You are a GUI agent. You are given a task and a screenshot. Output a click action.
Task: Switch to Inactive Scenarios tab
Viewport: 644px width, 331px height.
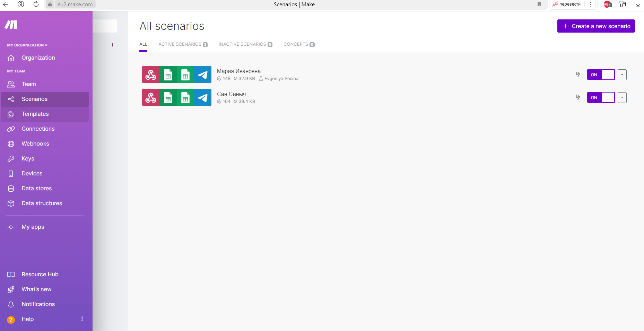click(x=245, y=44)
